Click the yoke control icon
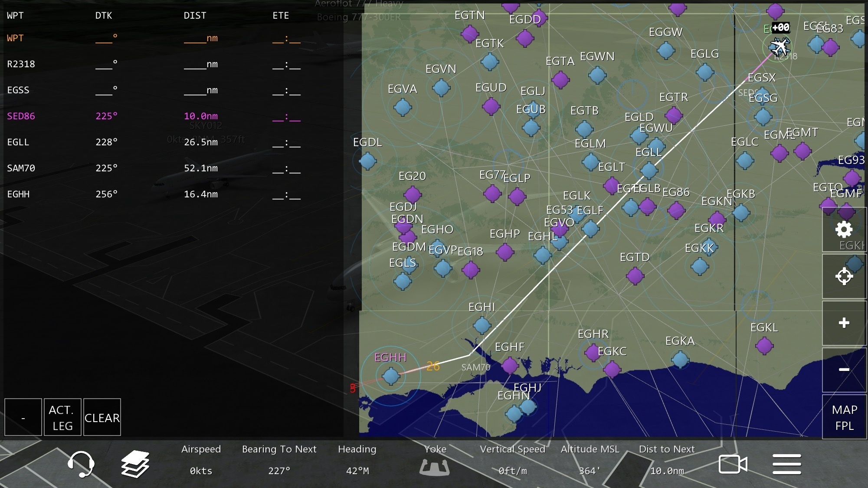Viewport: 868px width, 488px height. click(x=435, y=467)
